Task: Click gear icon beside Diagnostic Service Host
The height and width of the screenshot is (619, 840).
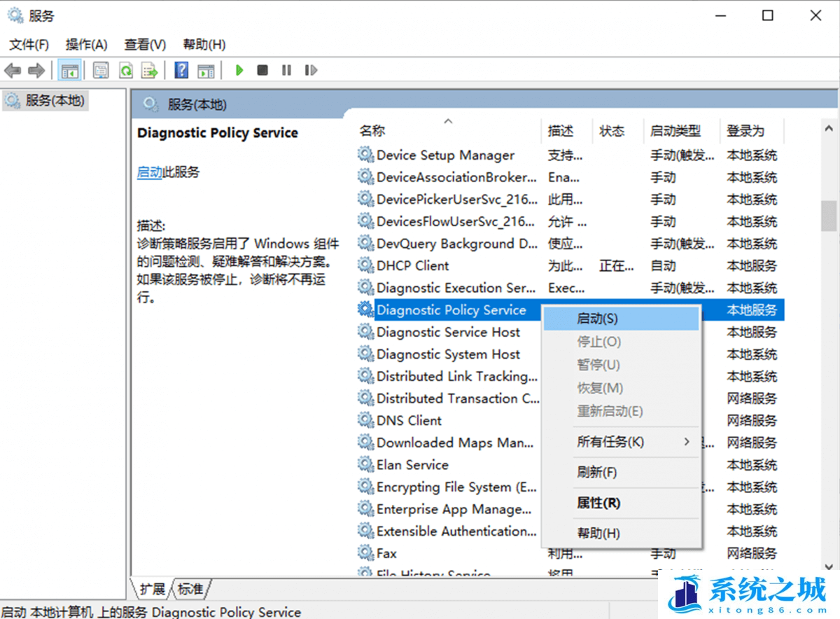Action: [x=365, y=332]
